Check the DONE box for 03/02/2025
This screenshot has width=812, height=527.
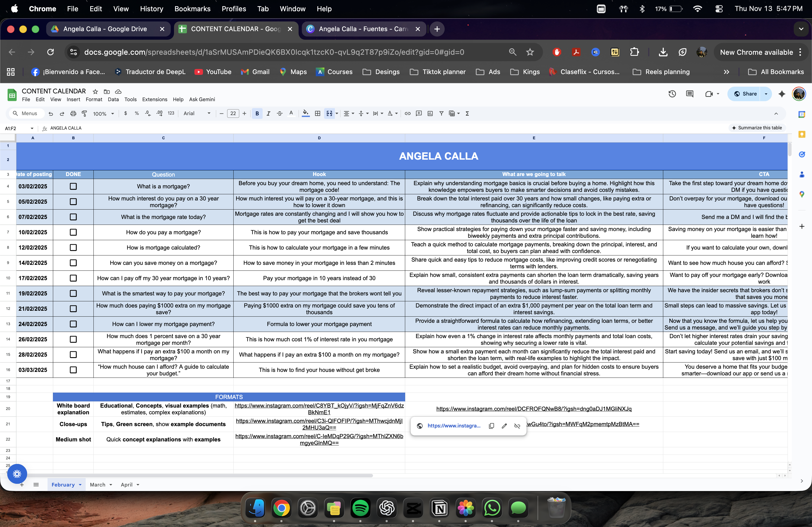[73, 186]
